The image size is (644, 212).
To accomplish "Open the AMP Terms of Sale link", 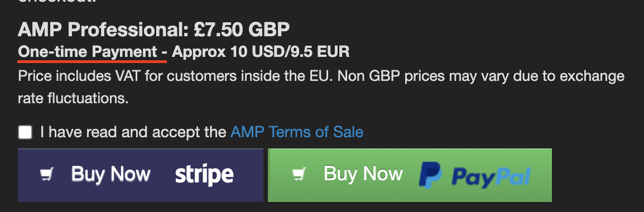I will tap(297, 132).
